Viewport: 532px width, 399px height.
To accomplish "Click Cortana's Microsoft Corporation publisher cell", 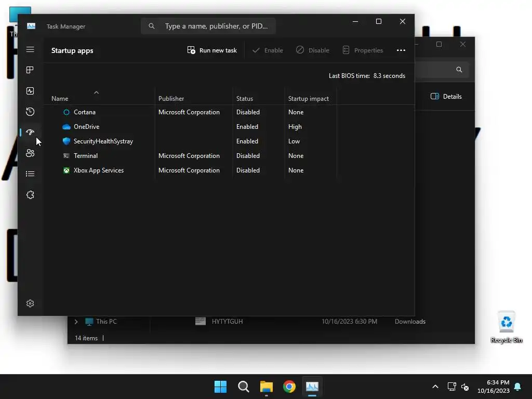I will (189, 112).
